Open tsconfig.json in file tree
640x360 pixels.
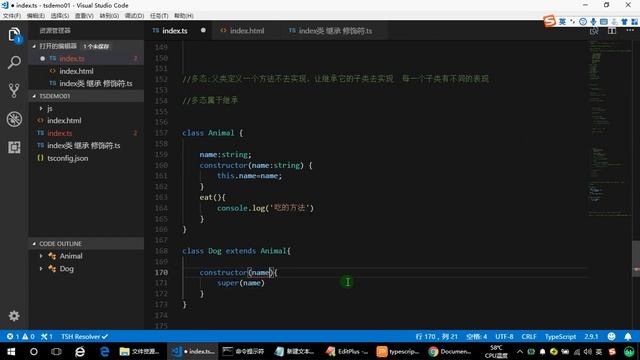[x=86, y=158]
